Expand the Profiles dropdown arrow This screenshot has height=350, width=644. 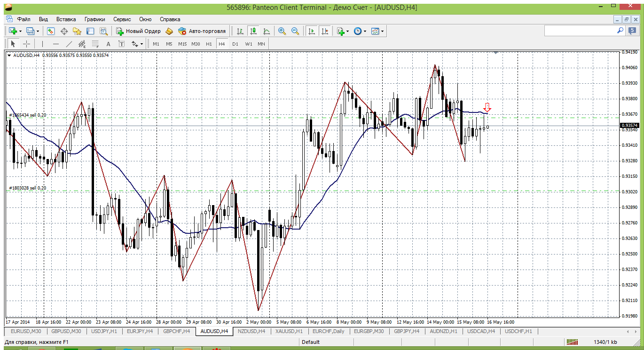[x=38, y=32]
